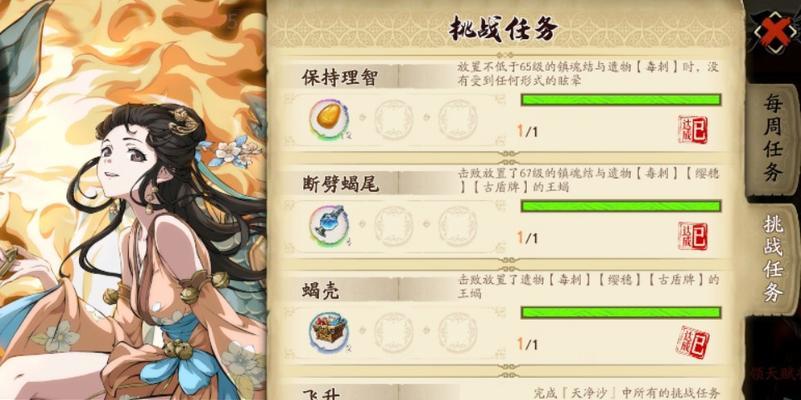801x400 pixels.
Task: Click empty second reward slot under 蝎壳
Action: point(394,332)
